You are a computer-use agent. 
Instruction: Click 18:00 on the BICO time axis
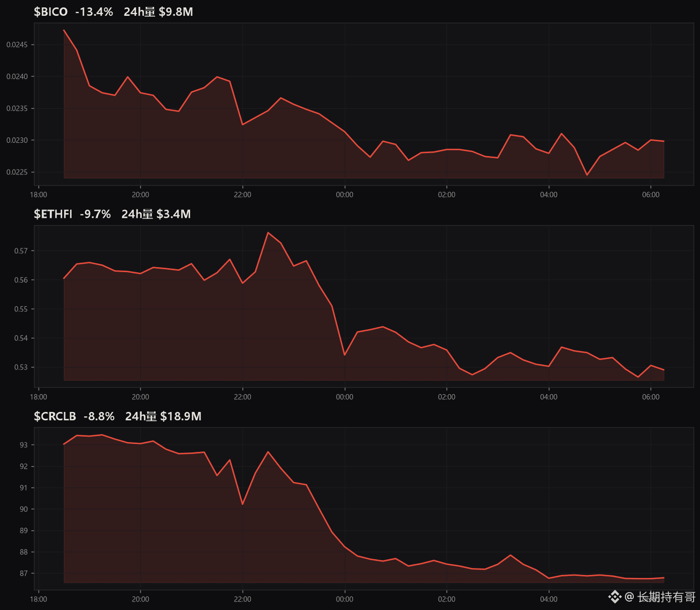pos(39,195)
